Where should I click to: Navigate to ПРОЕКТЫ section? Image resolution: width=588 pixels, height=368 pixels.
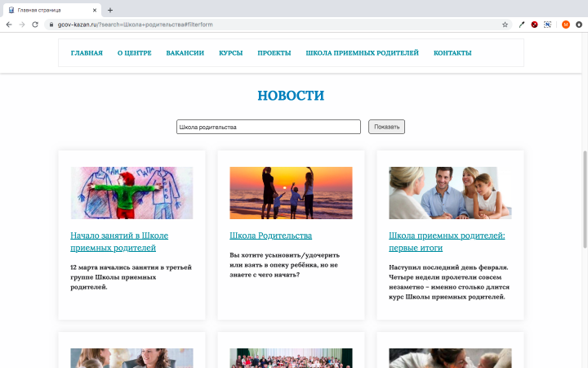click(x=274, y=53)
